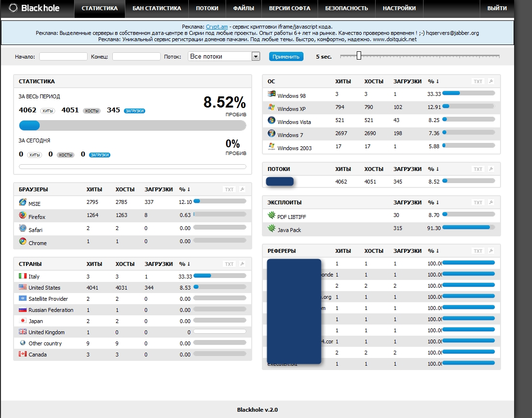
Task: Click the wrench icon in the ОС panel
Action: pyautogui.click(x=491, y=81)
